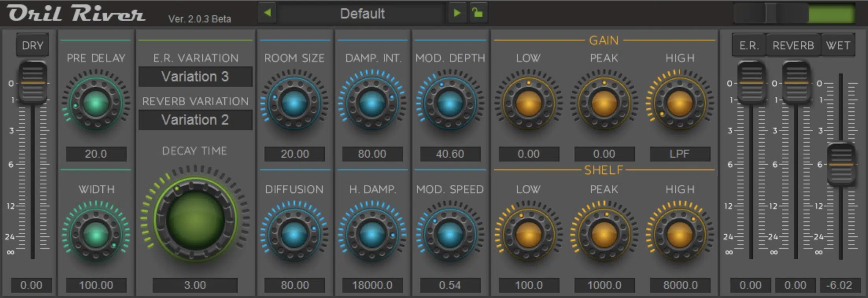Screen dimensions: 868x298
Task: Click the Gain Low knob
Action: coord(528,103)
